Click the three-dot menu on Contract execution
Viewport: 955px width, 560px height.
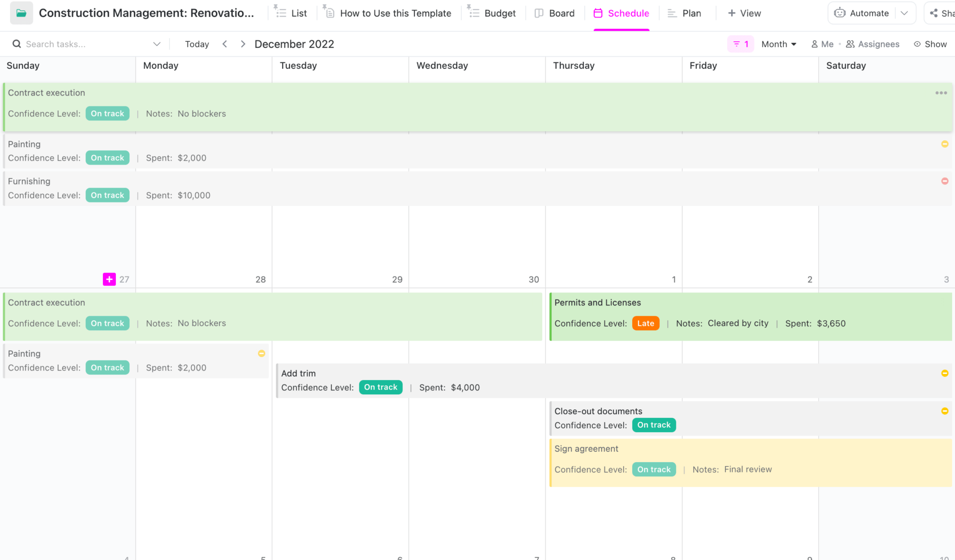point(941,93)
